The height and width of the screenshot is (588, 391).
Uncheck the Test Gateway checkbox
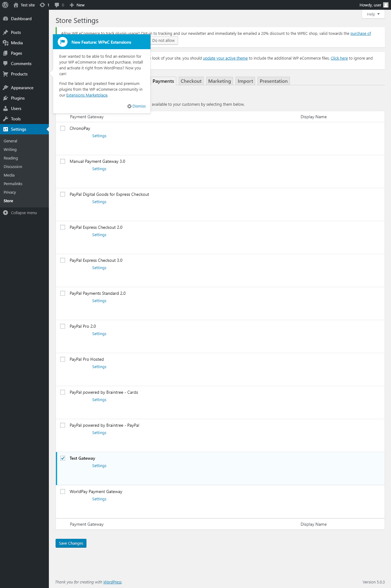pos(63,458)
